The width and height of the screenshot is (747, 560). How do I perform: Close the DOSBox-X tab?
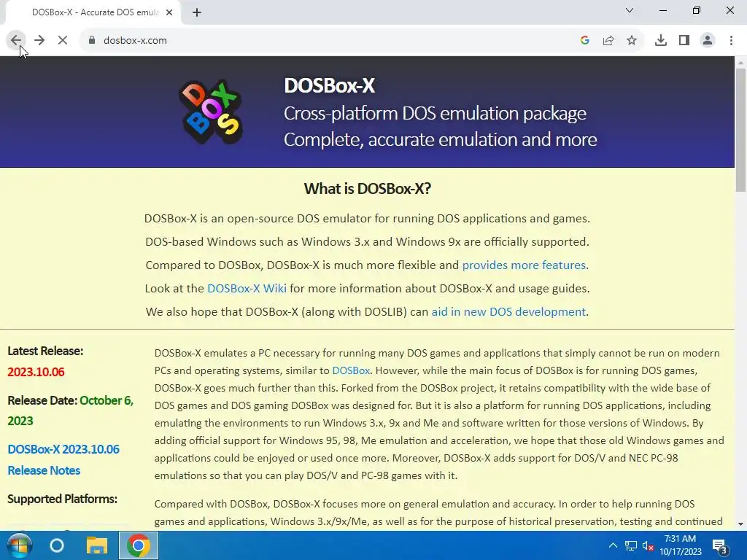tap(169, 12)
